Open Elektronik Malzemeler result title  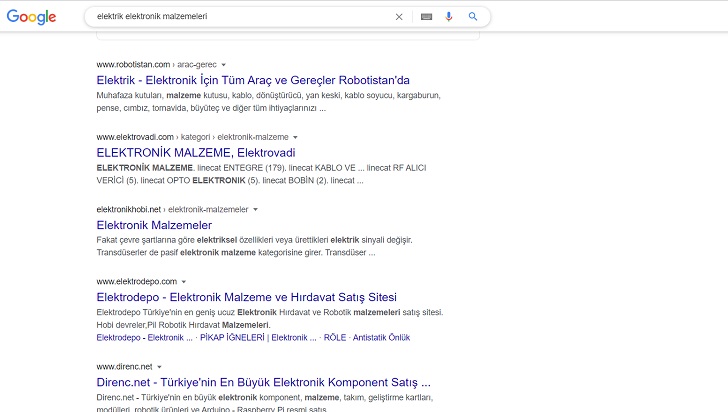(x=154, y=225)
